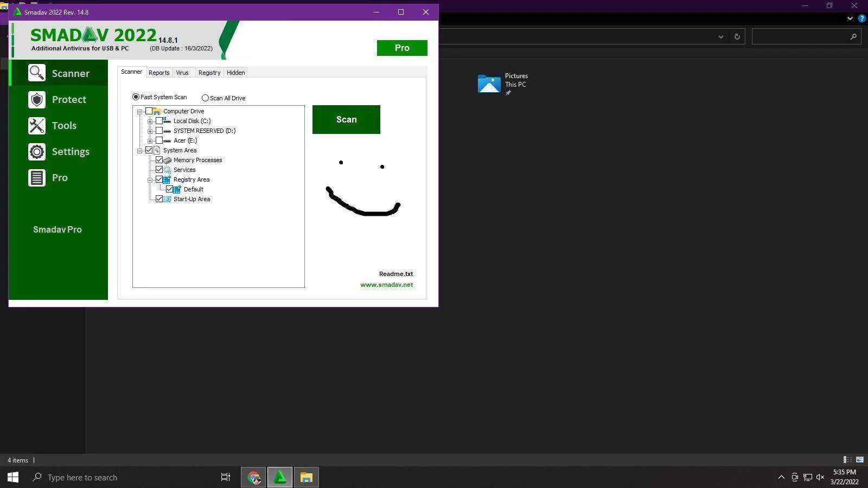The image size is (868, 488).
Task: Show hidden tray icons
Action: point(781,477)
